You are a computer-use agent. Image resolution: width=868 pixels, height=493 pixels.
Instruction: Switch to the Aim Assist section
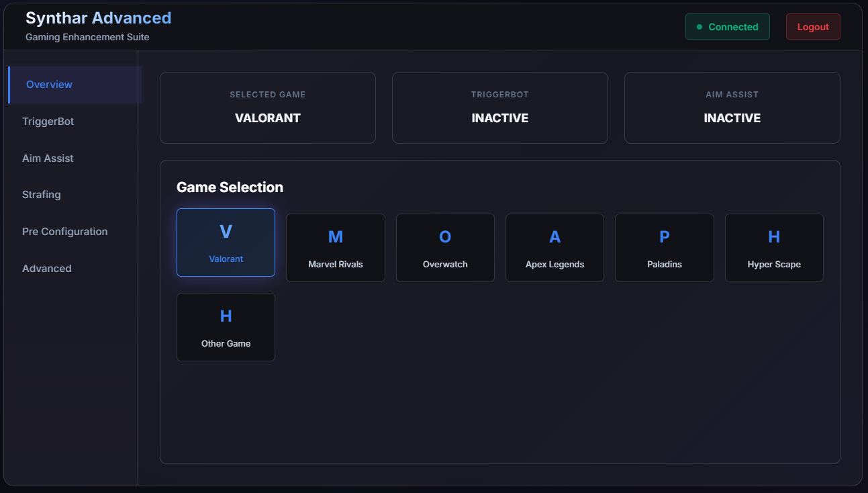point(48,158)
